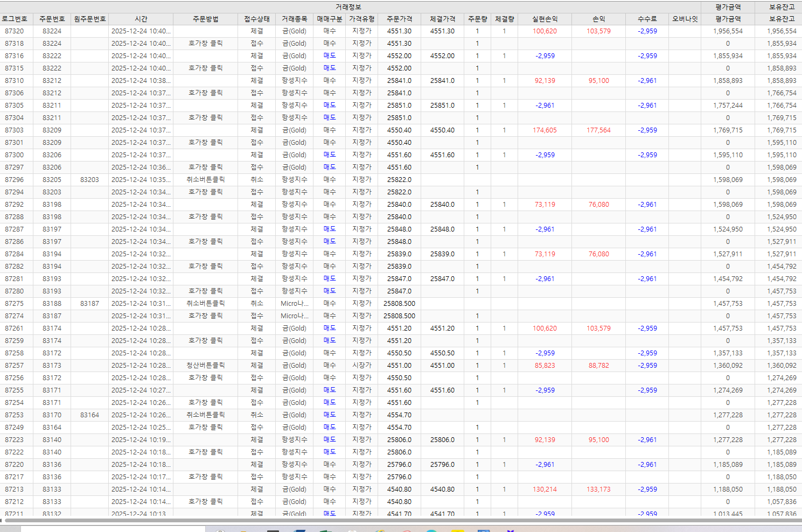Image resolution: width=802 pixels, height=532 pixels.
Task: Click 취소버튼클릭 in log row 87296
Action: click(x=206, y=180)
